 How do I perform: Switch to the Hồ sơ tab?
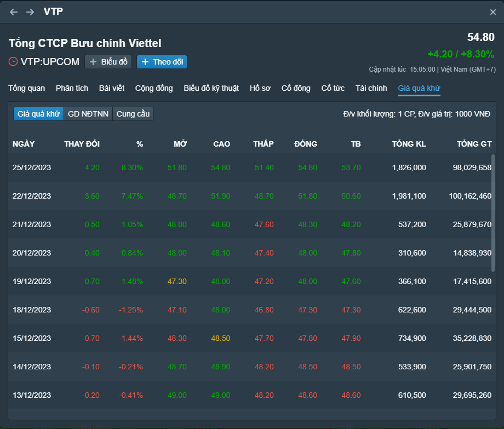260,88
